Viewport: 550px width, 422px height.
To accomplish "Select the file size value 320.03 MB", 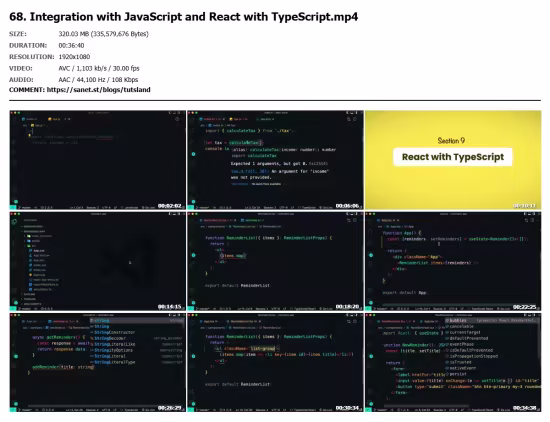I will coord(103,34).
